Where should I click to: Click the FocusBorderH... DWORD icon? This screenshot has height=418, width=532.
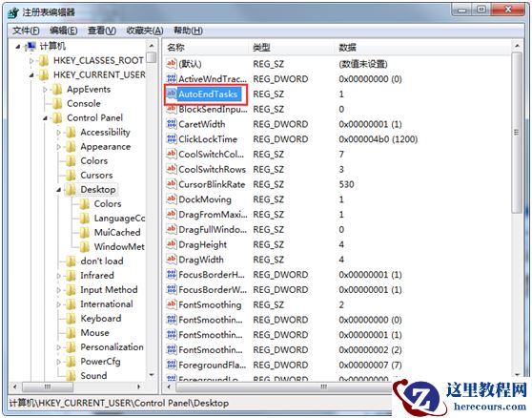172,274
